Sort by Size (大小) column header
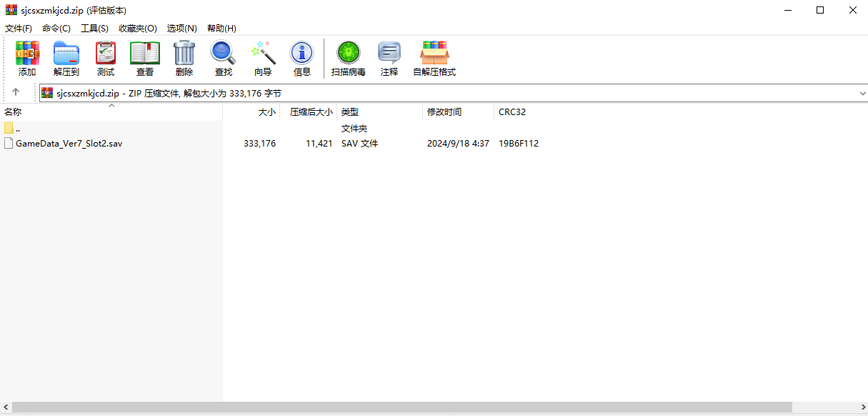 [251, 112]
